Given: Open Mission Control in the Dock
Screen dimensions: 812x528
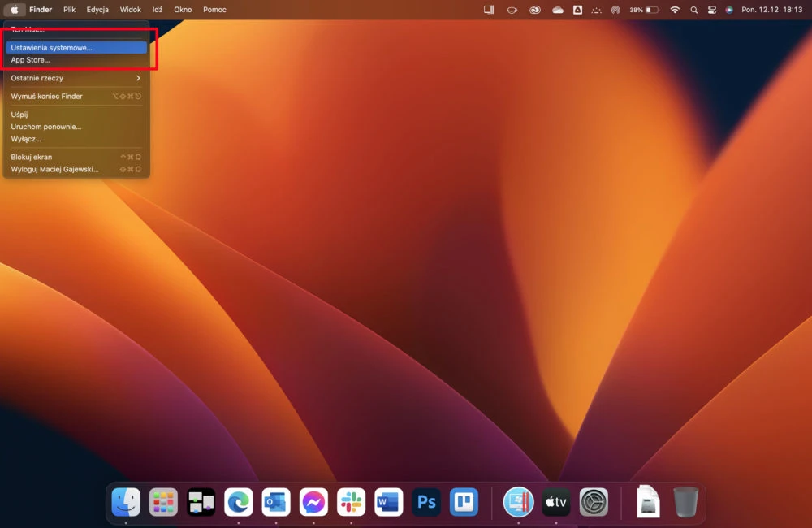Looking at the screenshot, I should (x=201, y=501).
